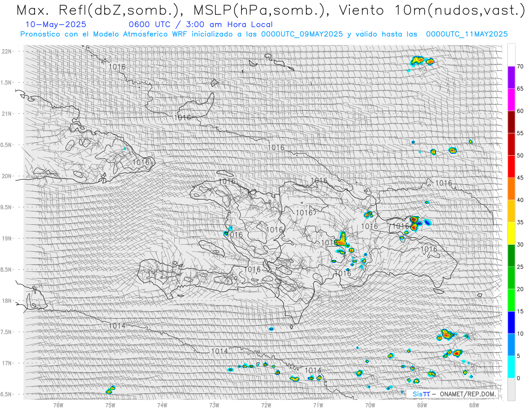Pick the yellow 30–35 dBZ colorbar segment
The width and height of the screenshot is (532, 411).
(x=511, y=233)
